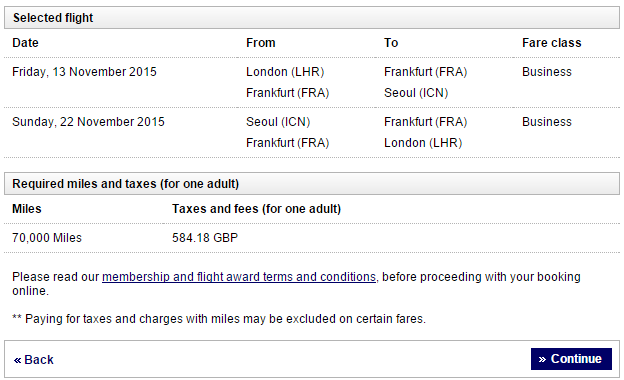This screenshot has width=624, height=380.
Task: Click the Continue button
Action: pyautogui.click(x=571, y=359)
